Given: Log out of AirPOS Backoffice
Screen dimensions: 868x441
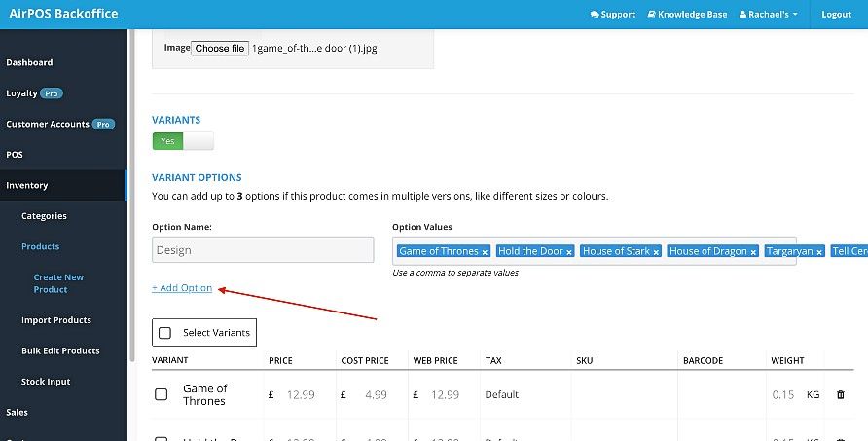Looking at the screenshot, I should point(836,15).
